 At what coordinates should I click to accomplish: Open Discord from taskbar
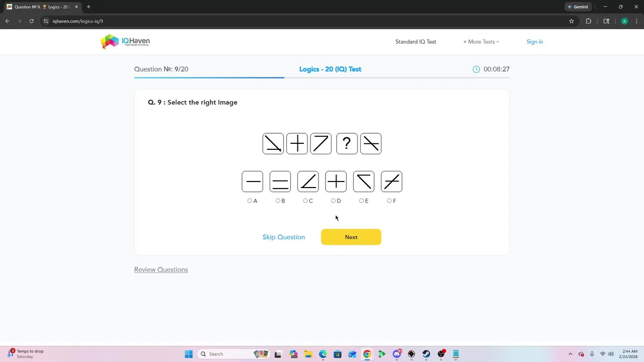point(397,354)
